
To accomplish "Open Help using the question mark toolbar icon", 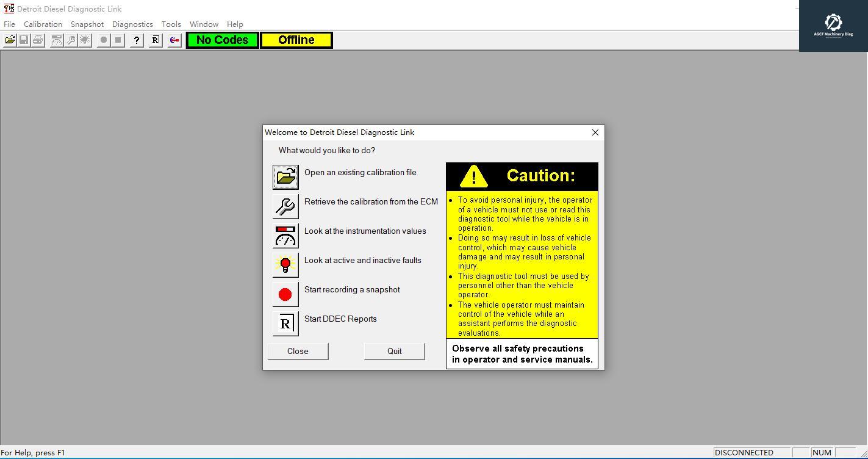I will point(135,40).
